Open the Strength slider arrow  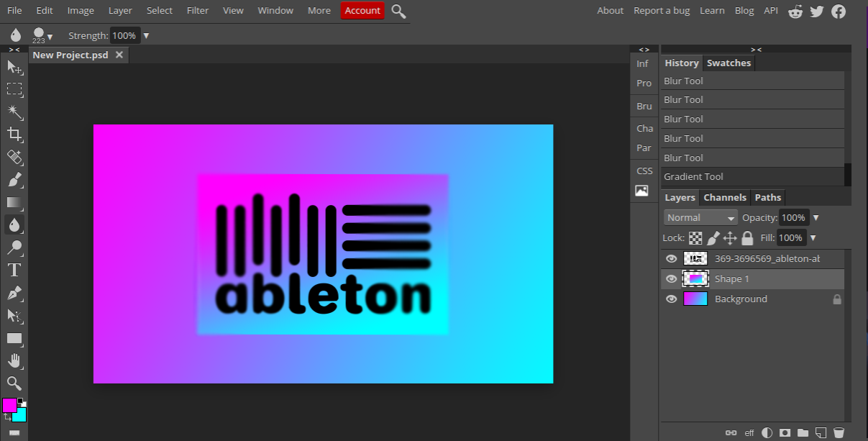pos(147,35)
